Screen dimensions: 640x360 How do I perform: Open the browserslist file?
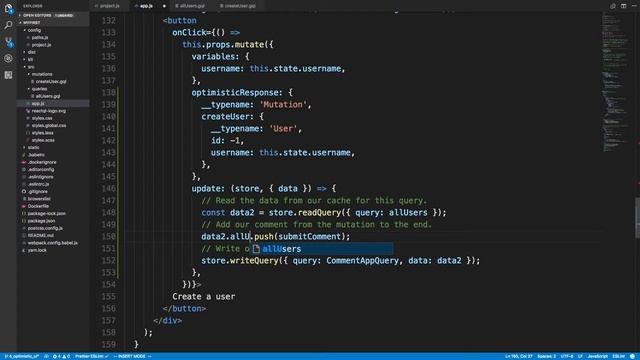tap(39, 199)
